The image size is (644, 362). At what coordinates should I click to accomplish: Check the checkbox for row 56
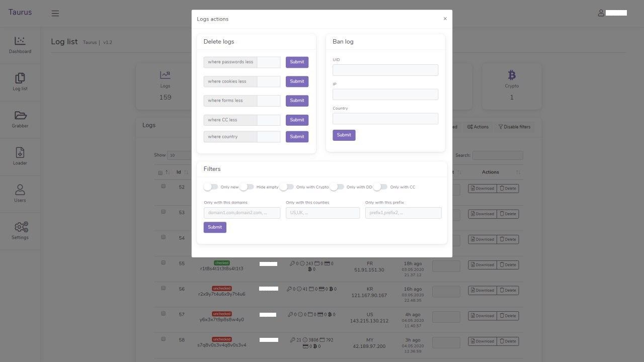(163, 288)
